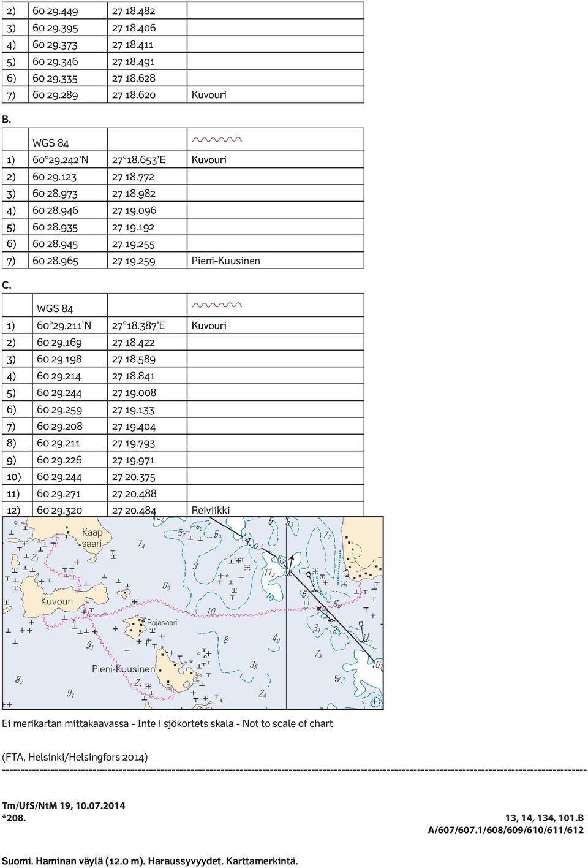Viewport: 588px width, 868px height.
Task: Select the longitude "27 20.484"
Action: point(134,511)
